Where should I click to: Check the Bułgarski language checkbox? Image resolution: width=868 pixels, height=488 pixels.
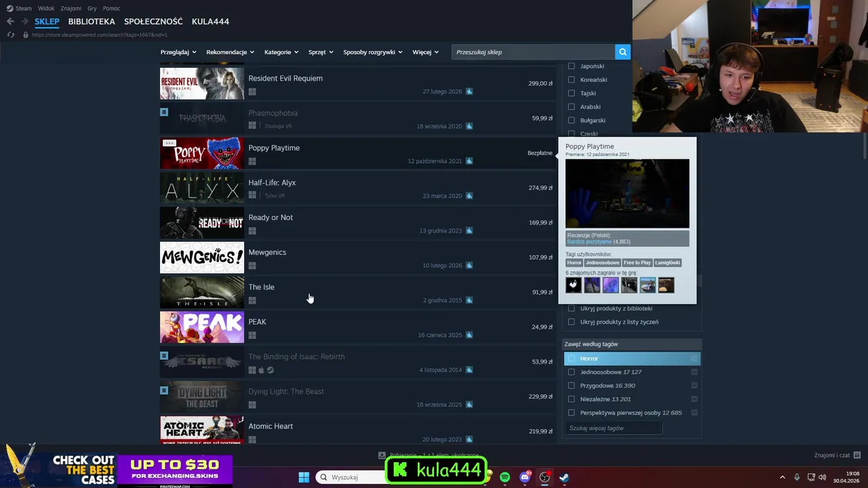click(571, 120)
